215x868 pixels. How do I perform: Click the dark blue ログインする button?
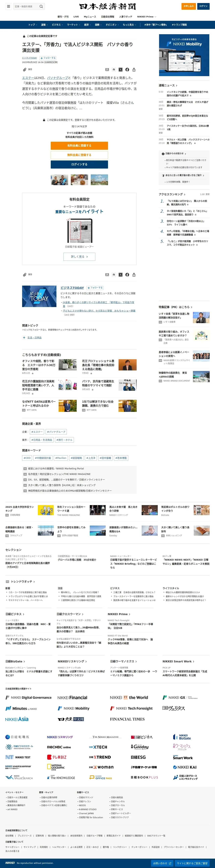(x=79, y=165)
